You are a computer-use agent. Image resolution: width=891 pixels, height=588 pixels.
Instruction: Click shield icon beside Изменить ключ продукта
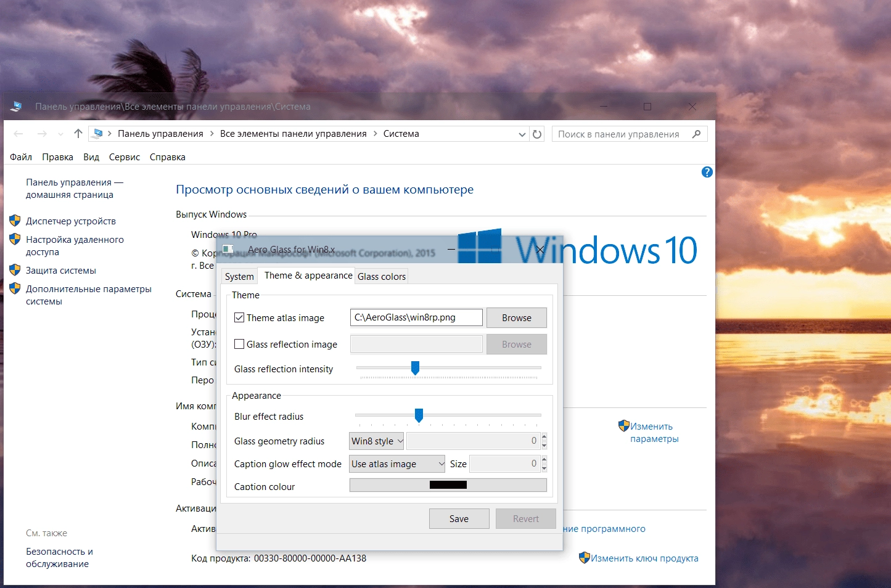coord(585,558)
